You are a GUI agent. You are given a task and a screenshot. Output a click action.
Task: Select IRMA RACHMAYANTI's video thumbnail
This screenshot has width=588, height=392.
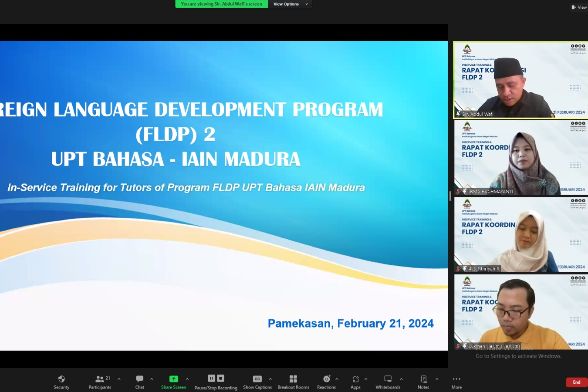tap(520, 157)
